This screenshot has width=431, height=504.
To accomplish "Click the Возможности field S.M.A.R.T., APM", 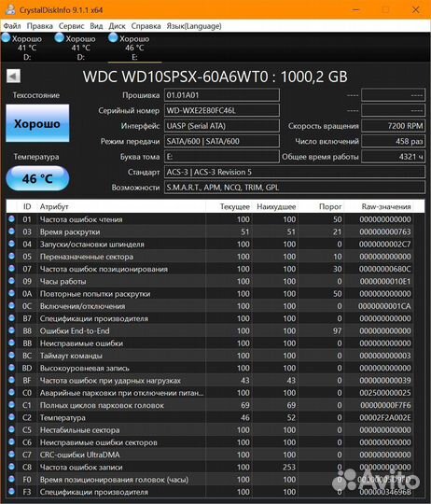I will click(295, 188).
